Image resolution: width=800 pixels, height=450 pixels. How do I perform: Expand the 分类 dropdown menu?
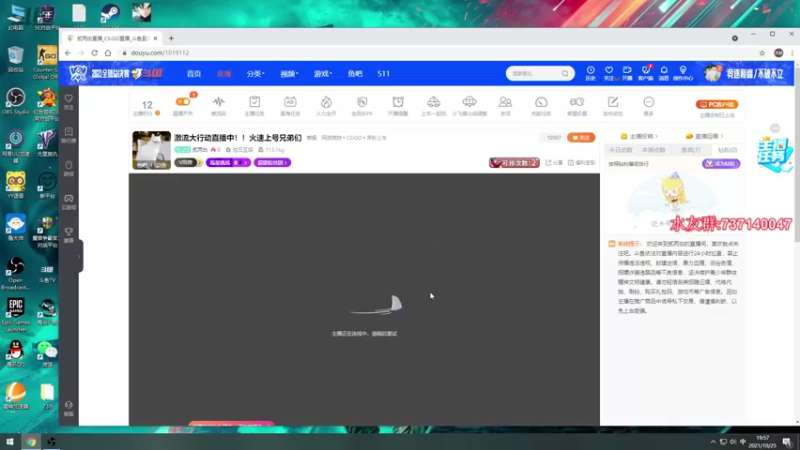(255, 73)
